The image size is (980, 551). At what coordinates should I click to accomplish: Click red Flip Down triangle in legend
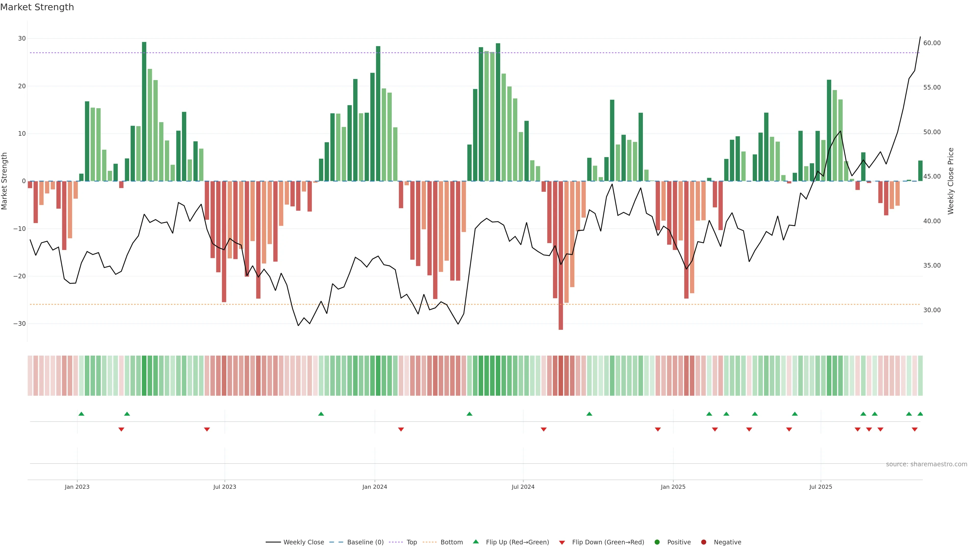click(562, 543)
